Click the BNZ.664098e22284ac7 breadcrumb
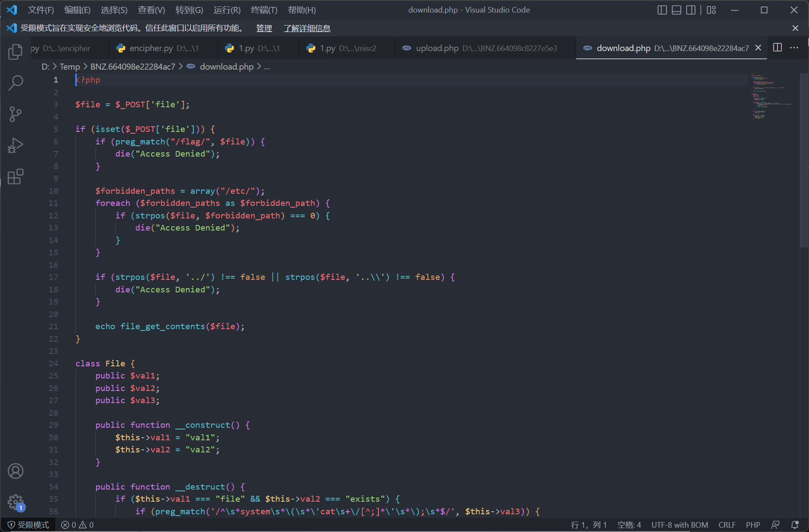Image resolution: width=809 pixels, height=532 pixels. pyautogui.click(x=132, y=67)
